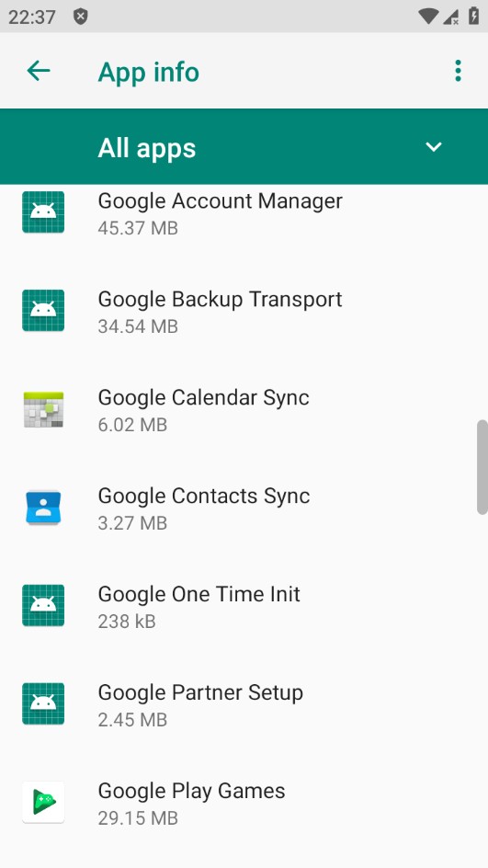Open Google One Time Init details

pyautogui.click(x=244, y=606)
